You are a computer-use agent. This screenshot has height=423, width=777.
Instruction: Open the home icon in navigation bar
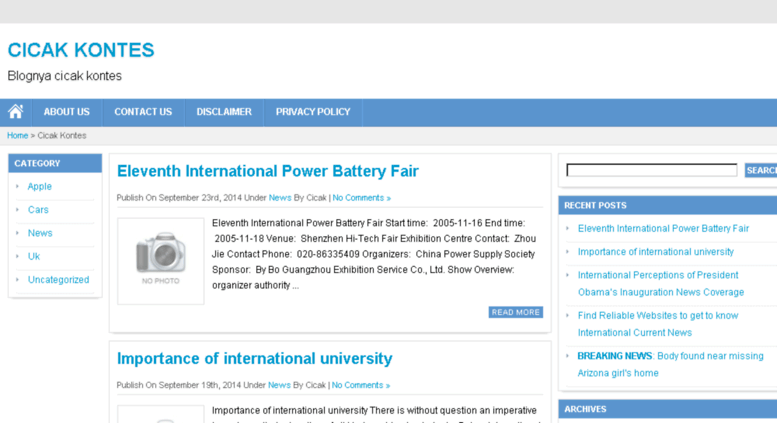tap(15, 112)
